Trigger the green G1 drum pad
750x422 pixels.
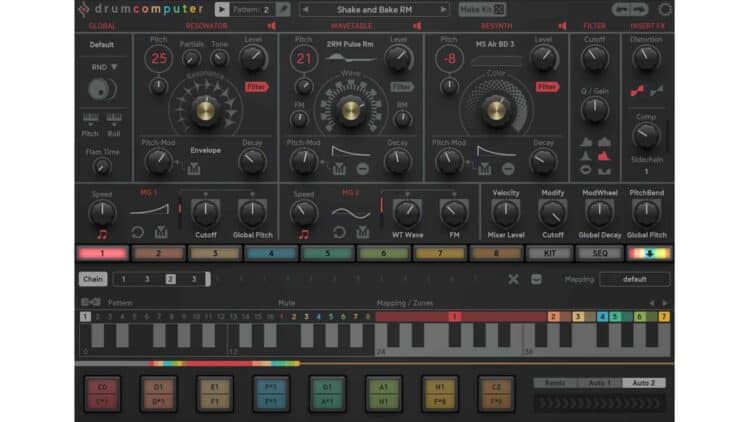[327, 394]
